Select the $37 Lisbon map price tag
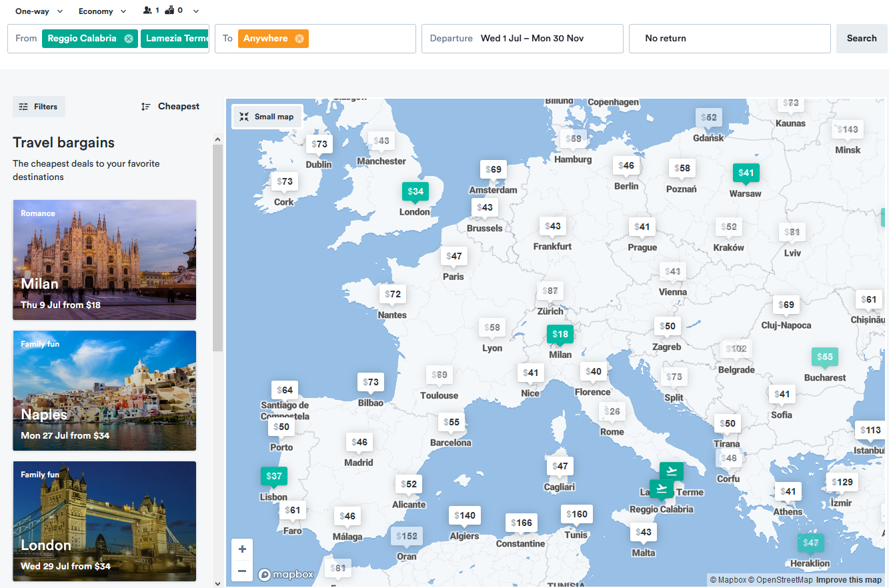This screenshot has height=588, width=889. tap(273, 476)
